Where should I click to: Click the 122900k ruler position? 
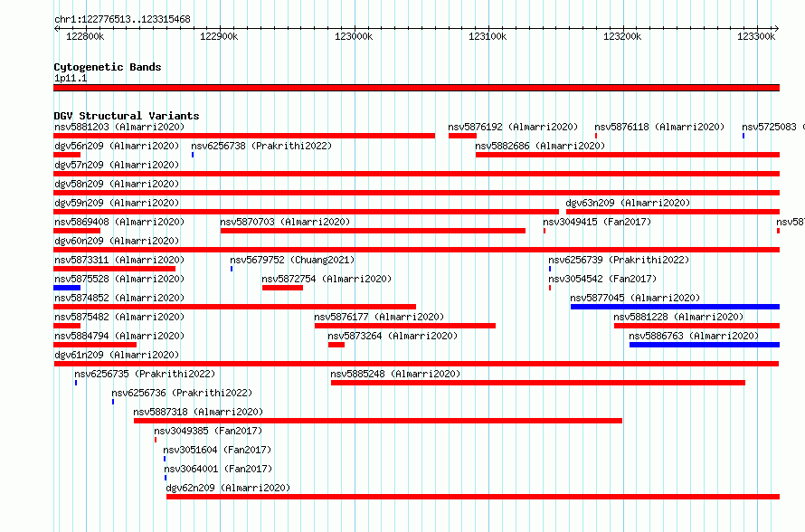(219, 36)
